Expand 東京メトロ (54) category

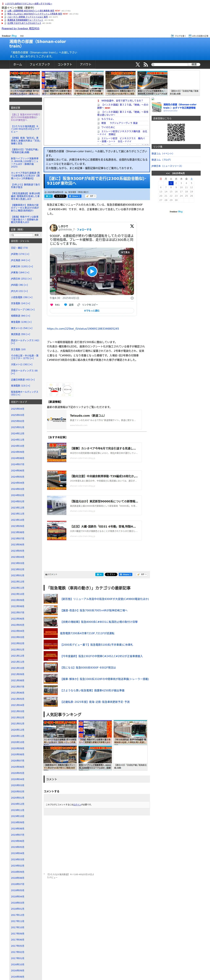(30, 328)
